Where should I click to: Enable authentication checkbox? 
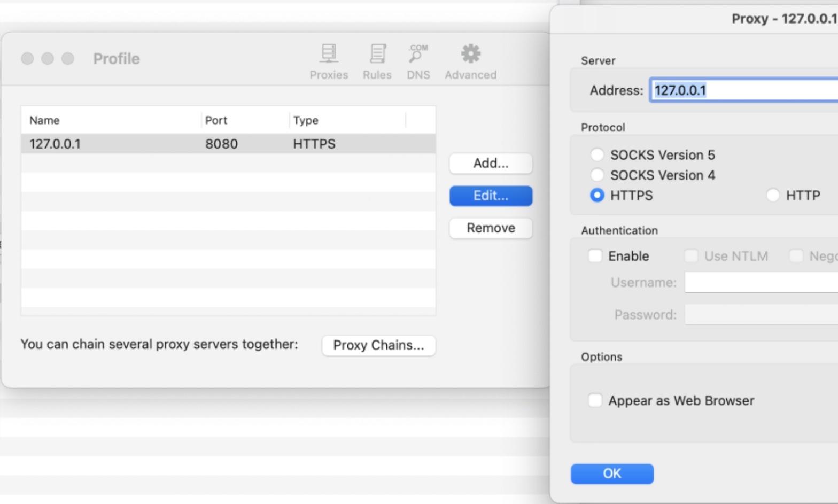pyautogui.click(x=595, y=256)
